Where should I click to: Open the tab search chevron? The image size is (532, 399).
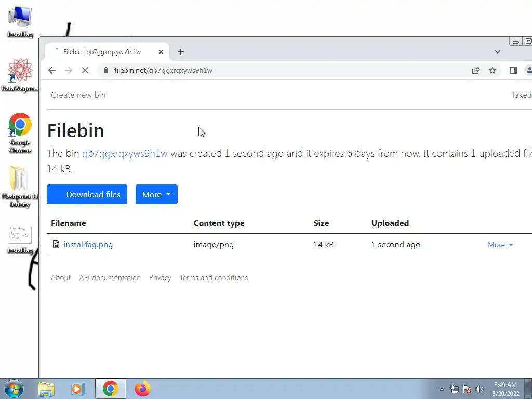tap(497, 52)
